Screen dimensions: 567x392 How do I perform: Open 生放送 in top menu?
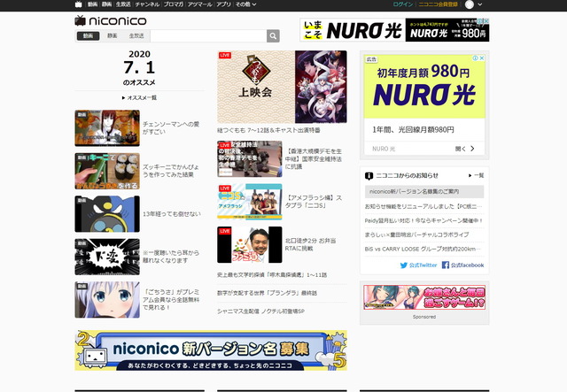click(x=123, y=4)
